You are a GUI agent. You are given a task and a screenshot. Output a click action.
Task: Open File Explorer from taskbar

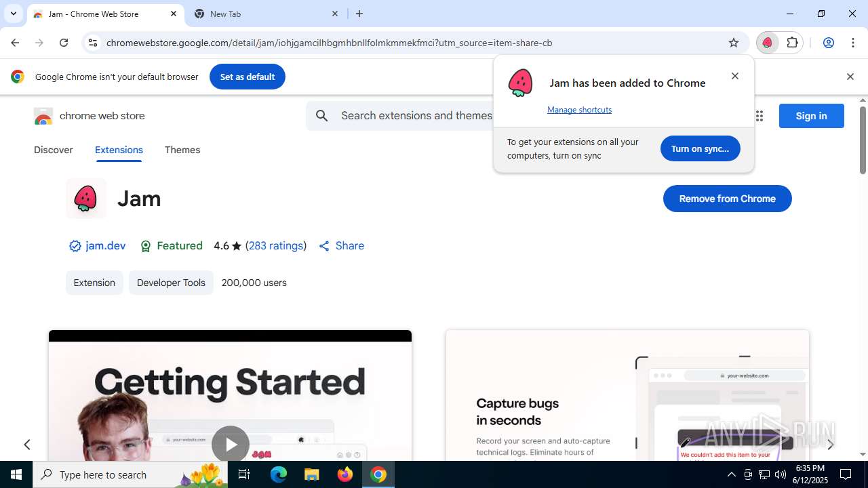pyautogui.click(x=311, y=474)
